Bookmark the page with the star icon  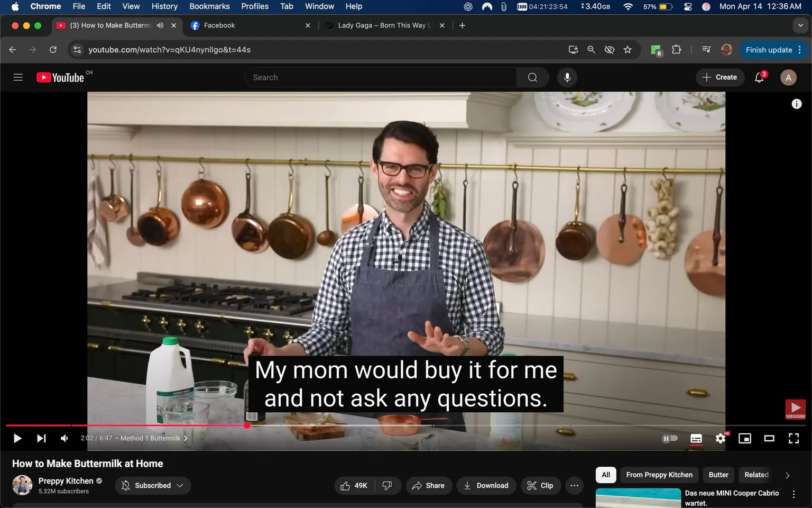pos(628,50)
